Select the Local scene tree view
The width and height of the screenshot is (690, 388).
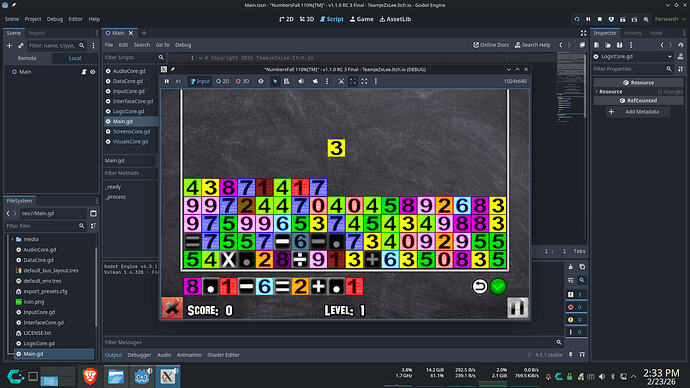click(x=75, y=58)
